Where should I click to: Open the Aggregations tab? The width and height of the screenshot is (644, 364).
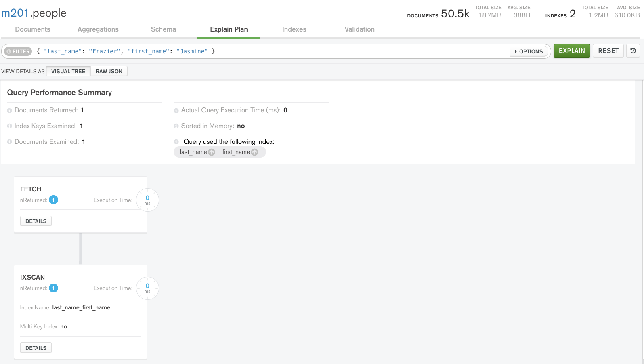(98, 29)
